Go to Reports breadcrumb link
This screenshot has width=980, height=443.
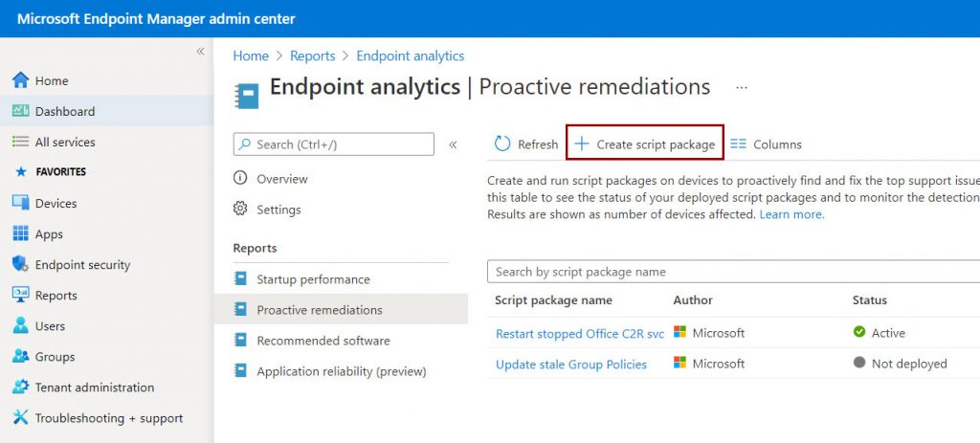click(x=313, y=55)
